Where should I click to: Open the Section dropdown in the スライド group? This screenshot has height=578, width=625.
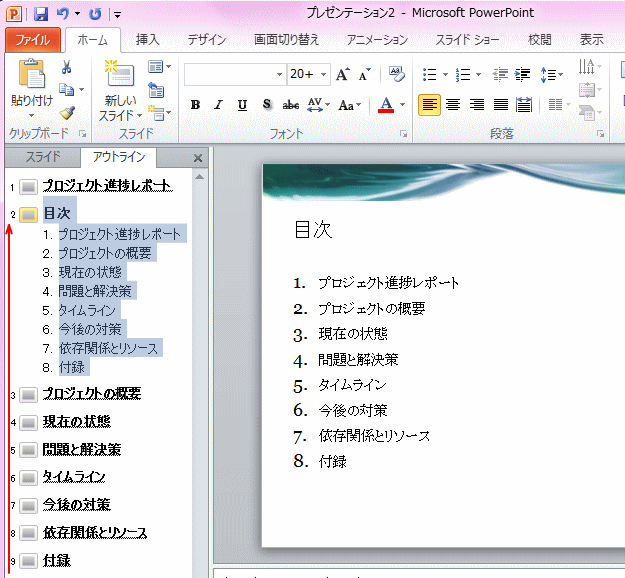(159, 113)
